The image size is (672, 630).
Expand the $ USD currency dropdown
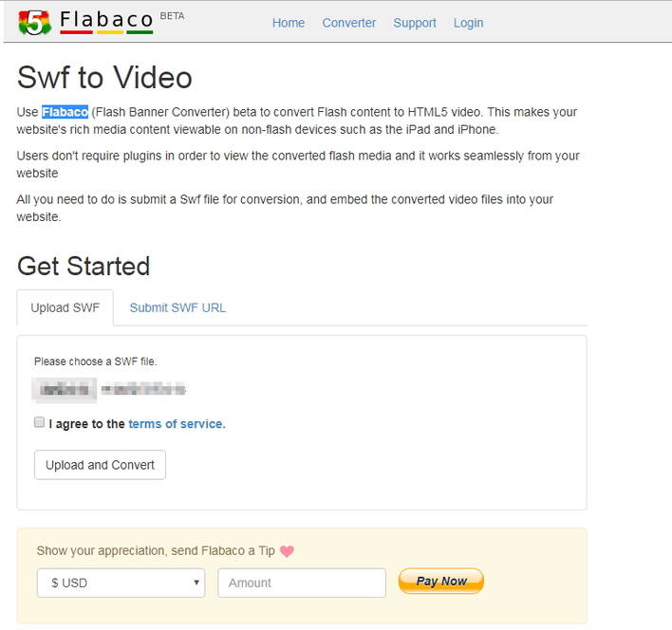pos(121,583)
